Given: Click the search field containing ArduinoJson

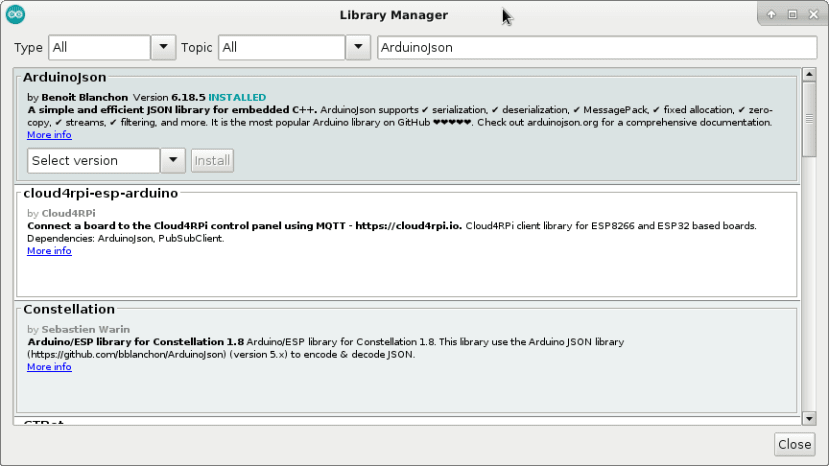Looking at the screenshot, I should (x=597, y=48).
